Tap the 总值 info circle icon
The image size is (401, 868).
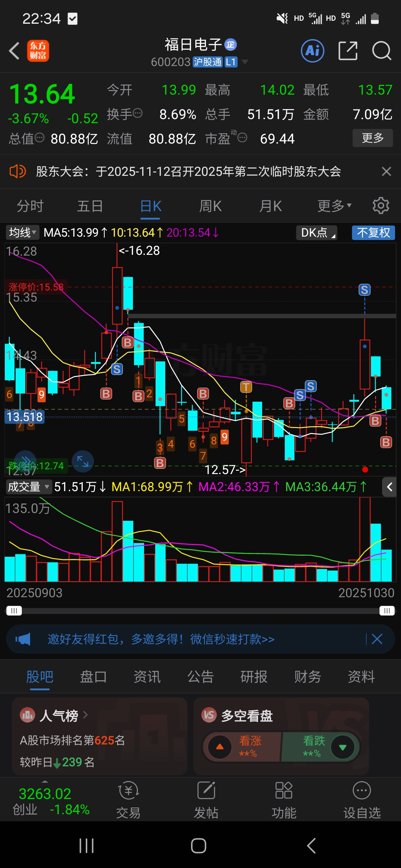click(x=39, y=138)
